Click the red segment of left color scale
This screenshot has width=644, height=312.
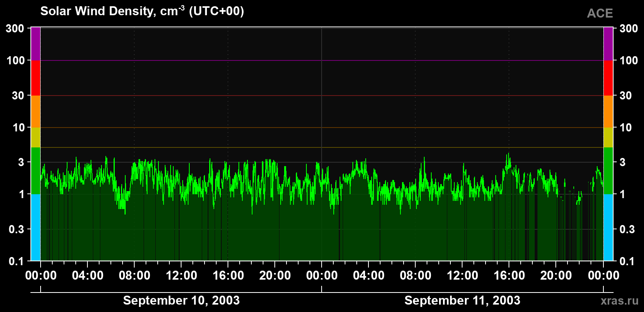click(36, 78)
